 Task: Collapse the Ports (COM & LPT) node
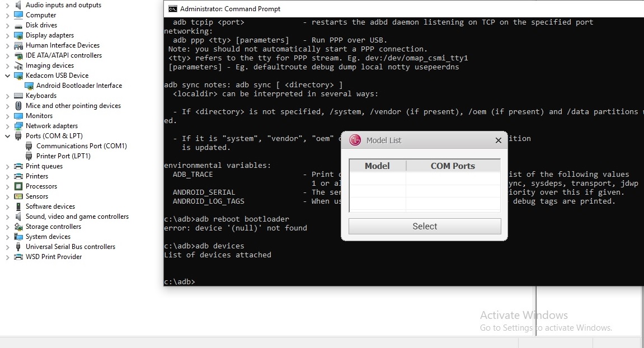7,136
